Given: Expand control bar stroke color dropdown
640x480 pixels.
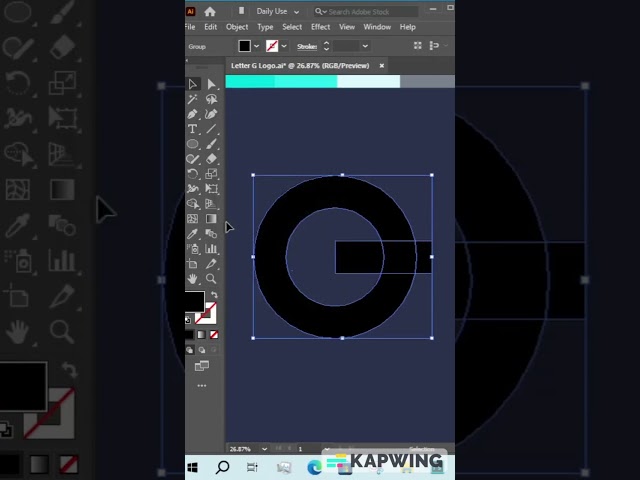Looking at the screenshot, I should (x=284, y=46).
